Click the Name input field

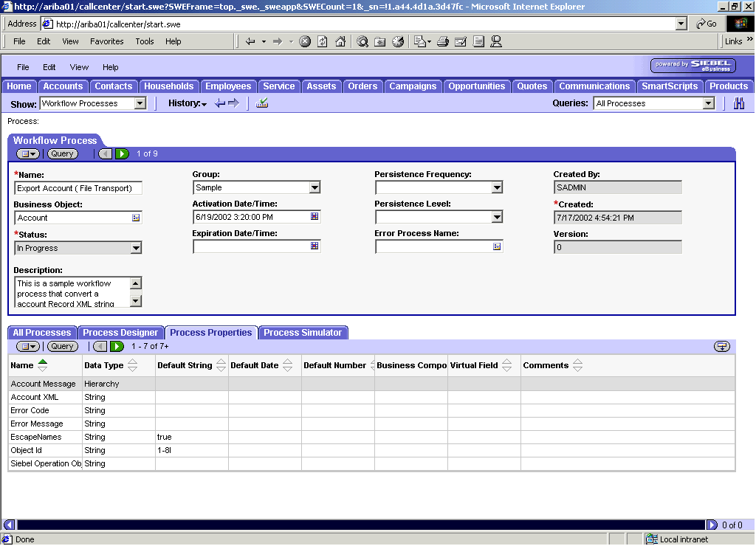tap(78, 188)
